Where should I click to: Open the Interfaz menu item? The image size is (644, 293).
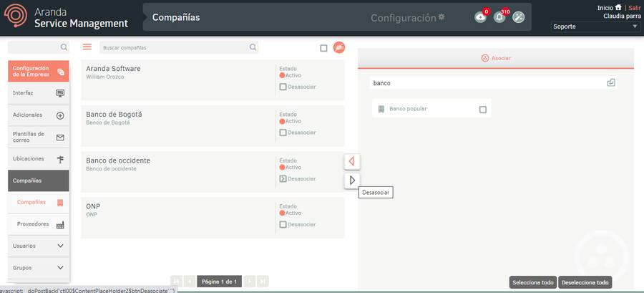(39, 93)
